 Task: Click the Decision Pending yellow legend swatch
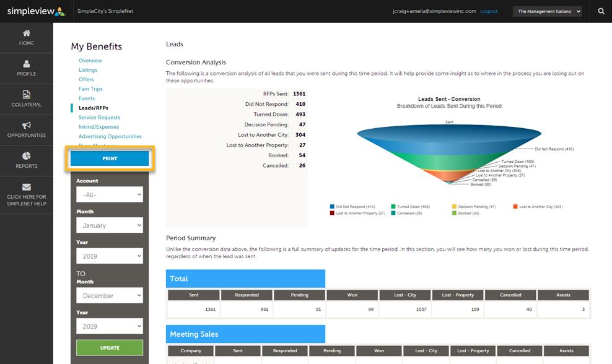click(454, 207)
